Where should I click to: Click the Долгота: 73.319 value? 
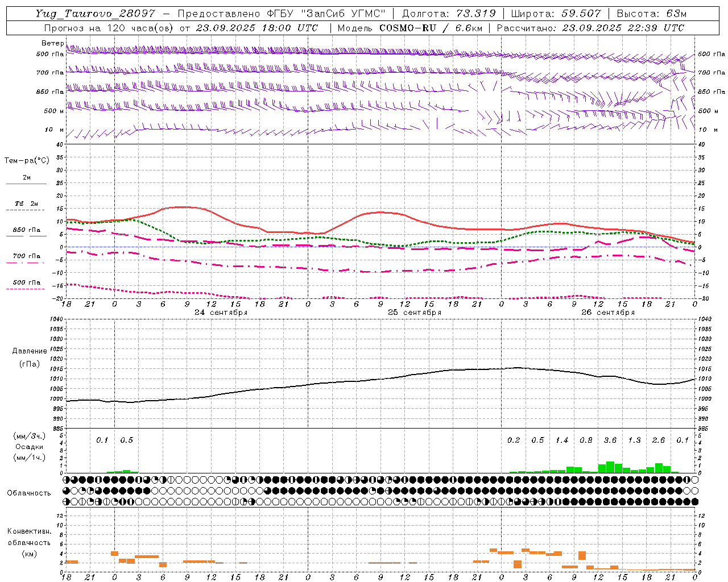(449, 14)
